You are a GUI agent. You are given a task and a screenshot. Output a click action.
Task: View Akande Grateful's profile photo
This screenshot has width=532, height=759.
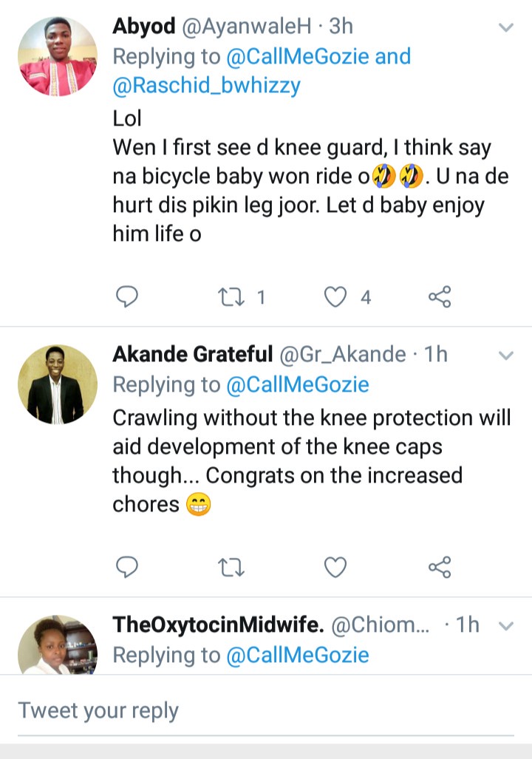[x=57, y=384]
